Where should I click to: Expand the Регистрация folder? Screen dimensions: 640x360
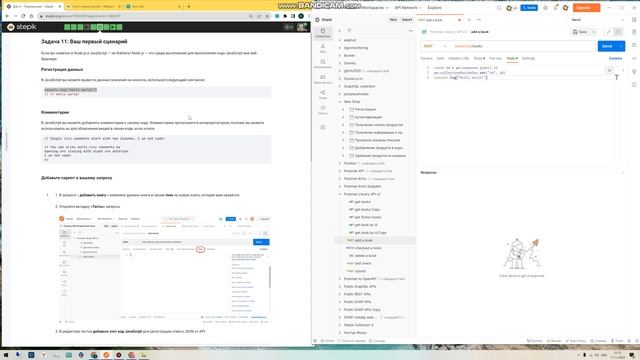tap(343, 109)
